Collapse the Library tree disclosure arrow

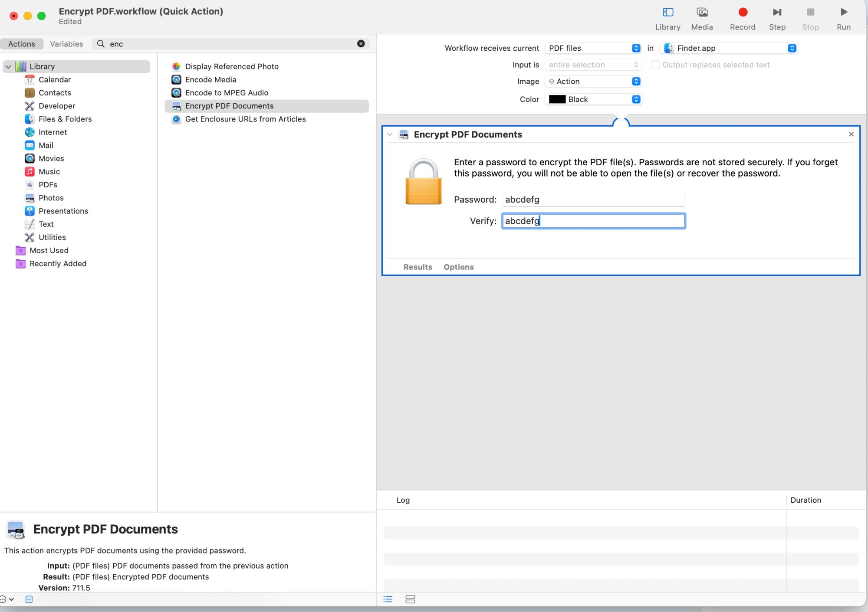tap(8, 66)
